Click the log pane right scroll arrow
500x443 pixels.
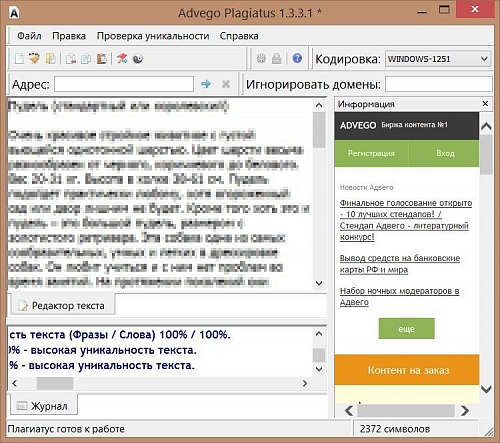coord(305,383)
